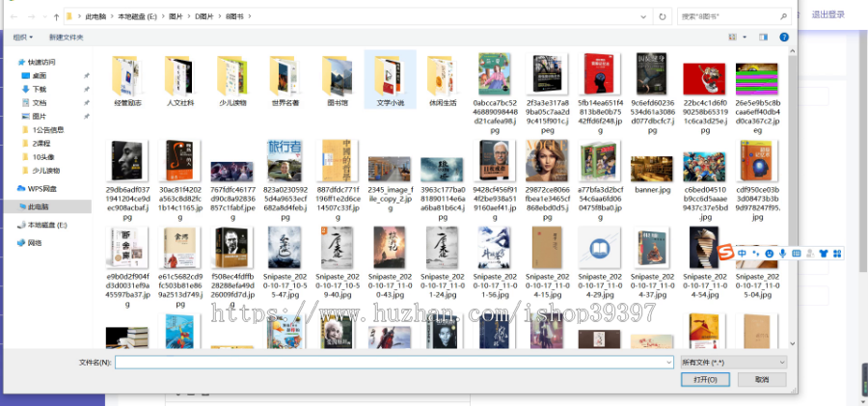
Task: Open the 组织 dropdown menu
Action: coord(23,37)
